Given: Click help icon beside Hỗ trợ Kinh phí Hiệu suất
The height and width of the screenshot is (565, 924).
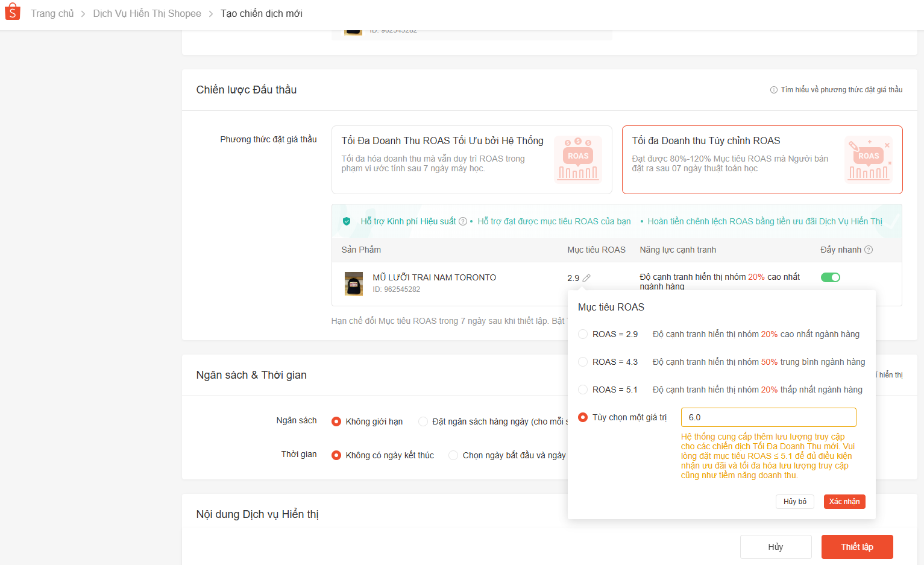Looking at the screenshot, I should (x=463, y=221).
